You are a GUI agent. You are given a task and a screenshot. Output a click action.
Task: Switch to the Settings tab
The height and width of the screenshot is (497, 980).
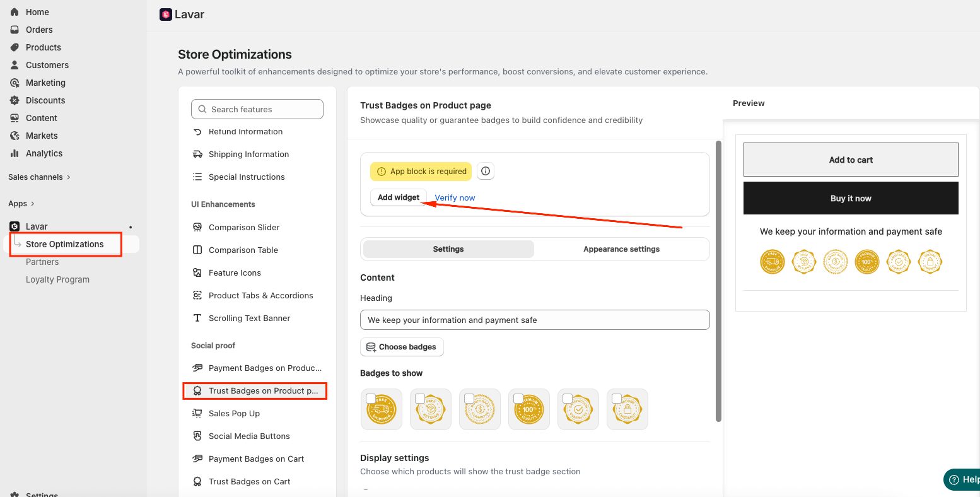coord(448,249)
